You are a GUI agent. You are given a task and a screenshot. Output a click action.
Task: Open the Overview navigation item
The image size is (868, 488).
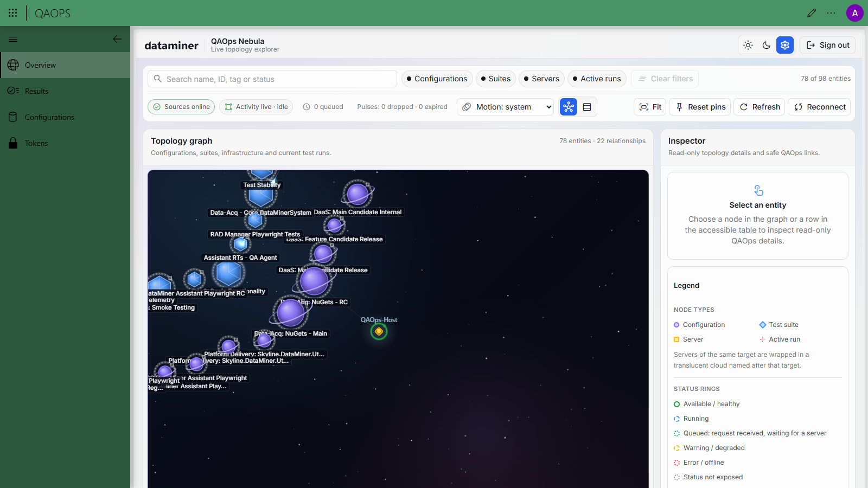click(x=65, y=65)
